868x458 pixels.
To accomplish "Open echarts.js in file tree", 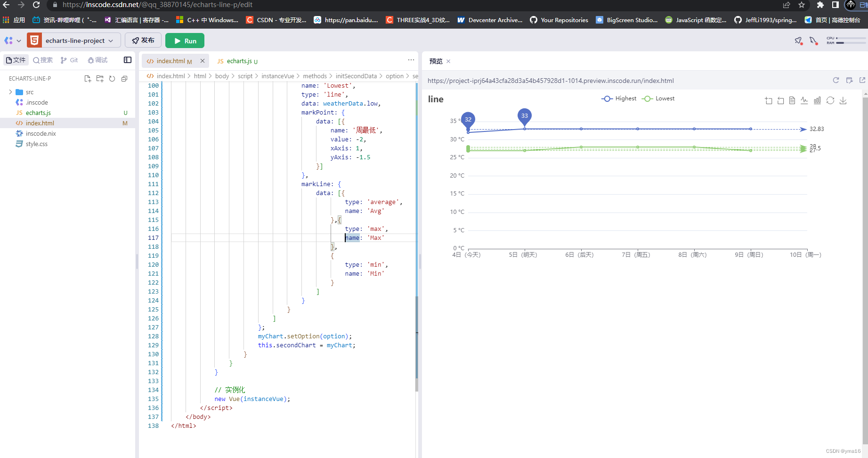I will [38, 113].
